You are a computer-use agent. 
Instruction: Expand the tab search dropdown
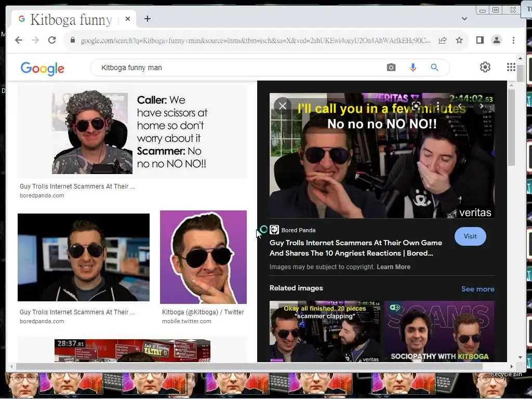[464, 19]
